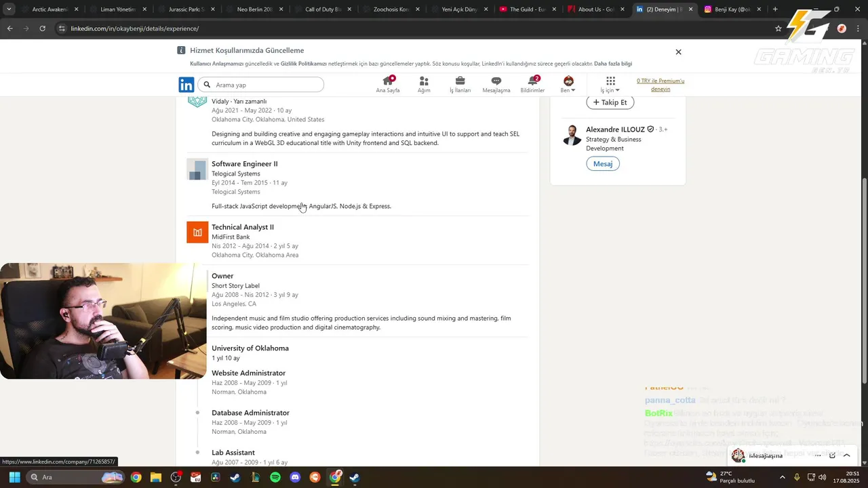
Task: Open Discord from the taskbar
Action: click(295, 477)
